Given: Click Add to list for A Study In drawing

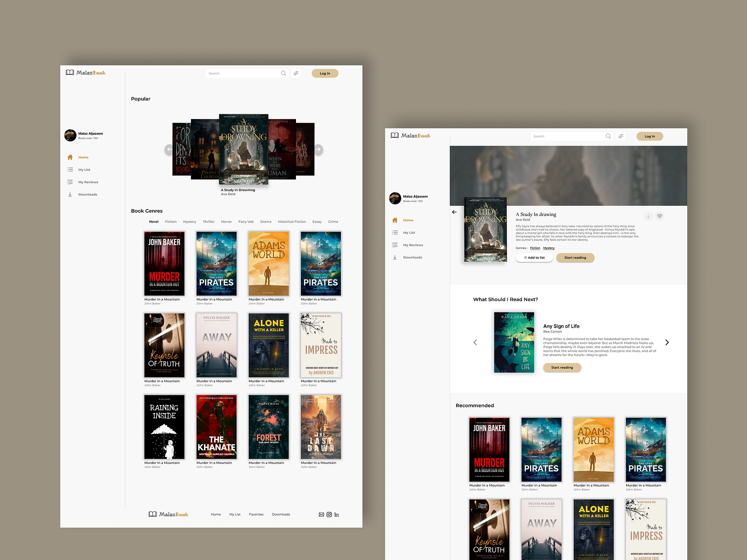Looking at the screenshot, I should point(534,258).
